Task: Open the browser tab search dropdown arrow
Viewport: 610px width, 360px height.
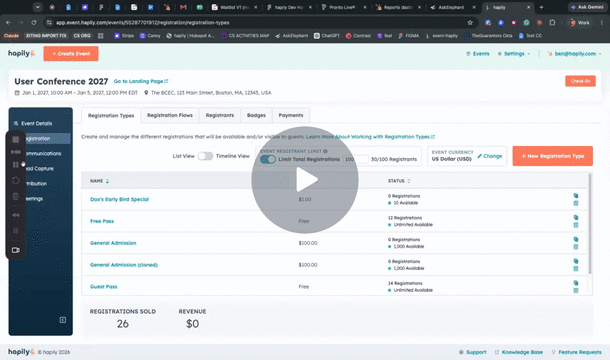Action: 37,7
